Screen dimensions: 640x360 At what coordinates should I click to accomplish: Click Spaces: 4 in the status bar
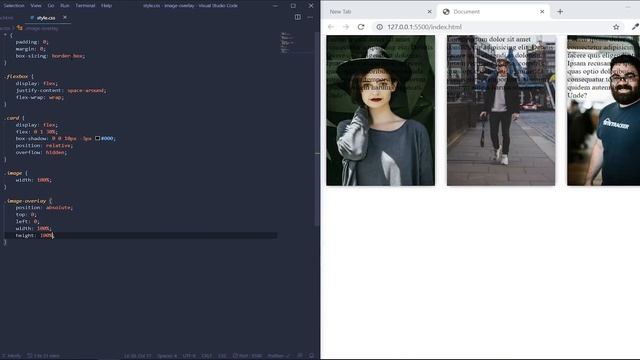(167, 356)
